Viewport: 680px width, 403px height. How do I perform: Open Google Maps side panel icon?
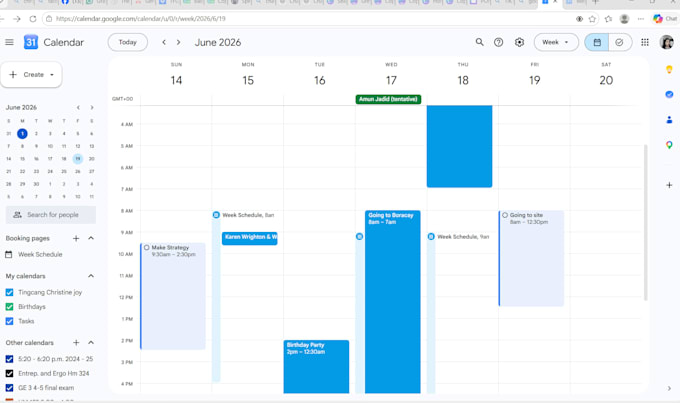tap(669, 144)
